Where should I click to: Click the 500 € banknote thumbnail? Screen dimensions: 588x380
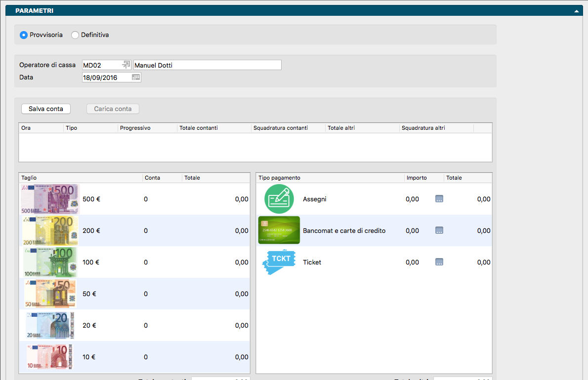pos(49,199)
